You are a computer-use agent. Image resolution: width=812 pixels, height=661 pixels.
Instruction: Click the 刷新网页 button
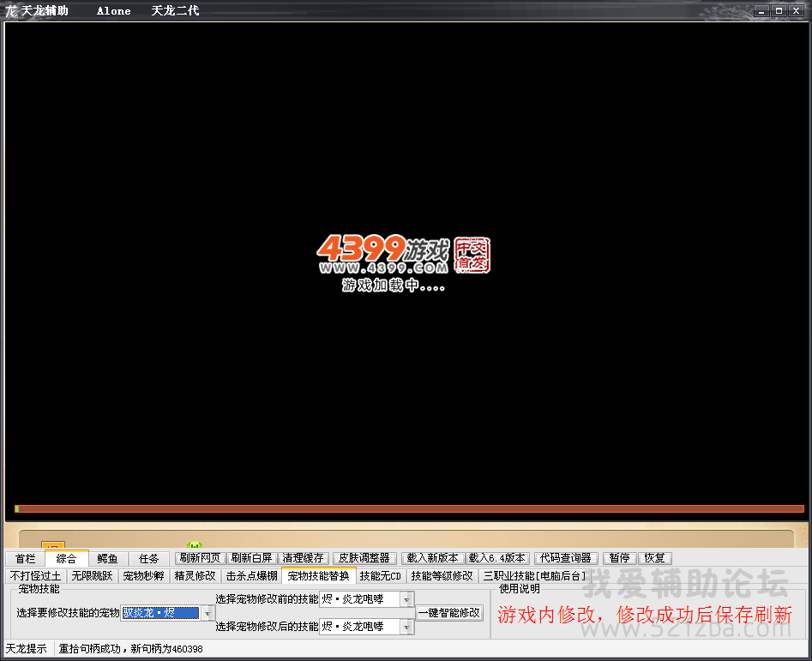click(200, 558)
